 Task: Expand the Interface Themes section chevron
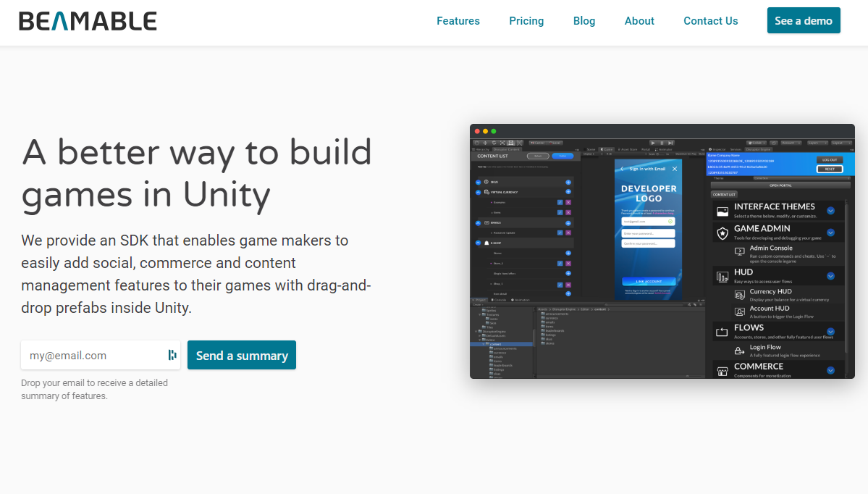830,211
